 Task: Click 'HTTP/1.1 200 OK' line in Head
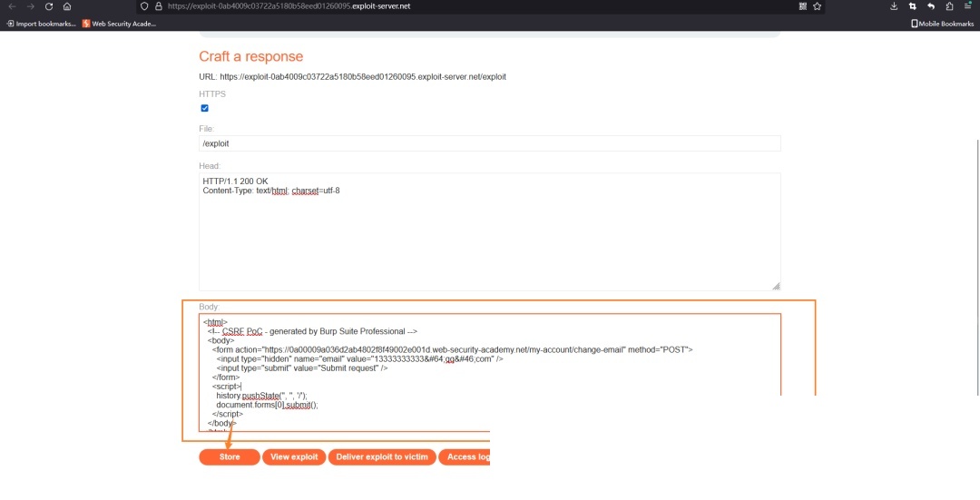tap(236, 181)
